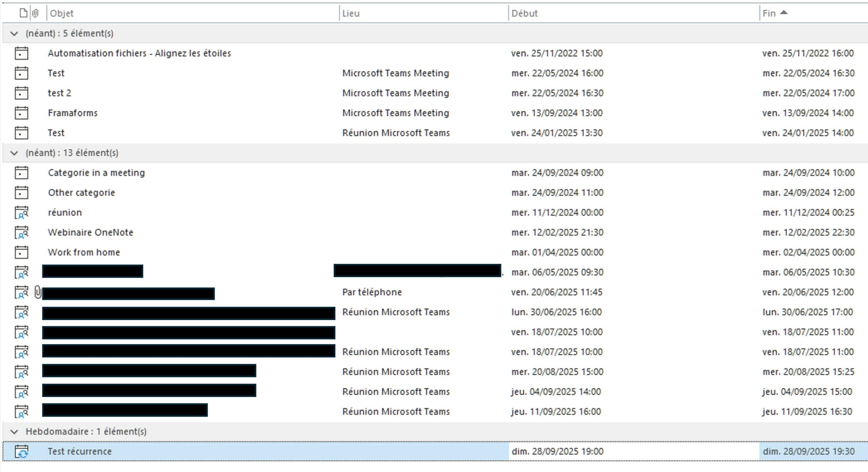Click the calendar icon beside Automatisation fichiers
Image resolution: width=868 pixels, height=472 pixels.
click(x=21, y=53)
